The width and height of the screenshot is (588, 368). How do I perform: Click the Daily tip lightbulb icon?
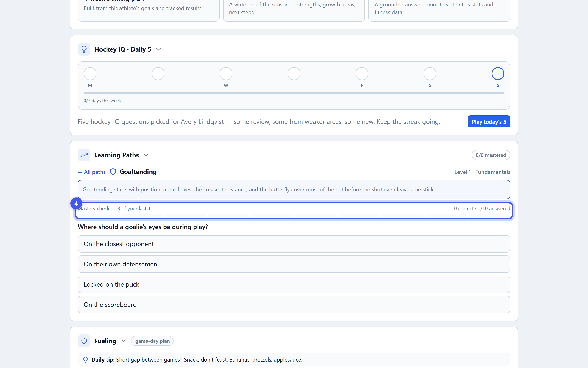85,360
